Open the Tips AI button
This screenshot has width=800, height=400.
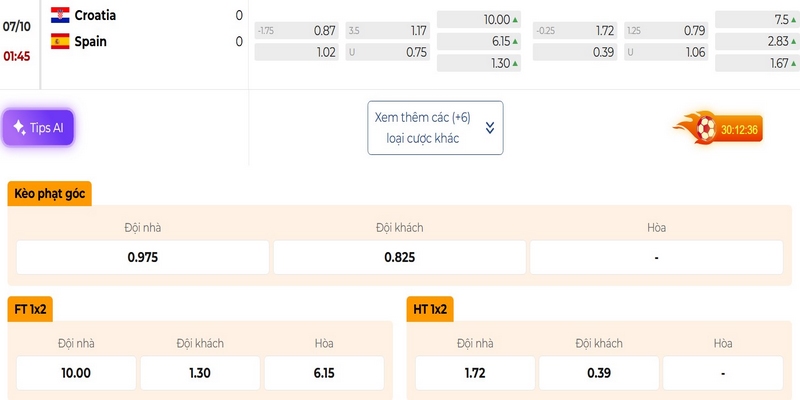point(39,128)
